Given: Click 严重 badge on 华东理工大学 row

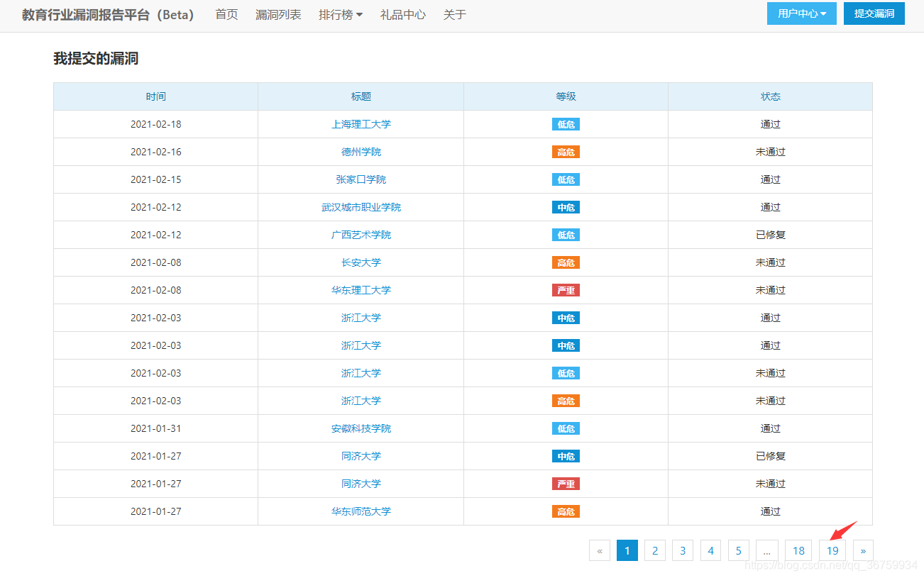Looking at the screenshot, I should pyautogui.click(x=566, y=290).
